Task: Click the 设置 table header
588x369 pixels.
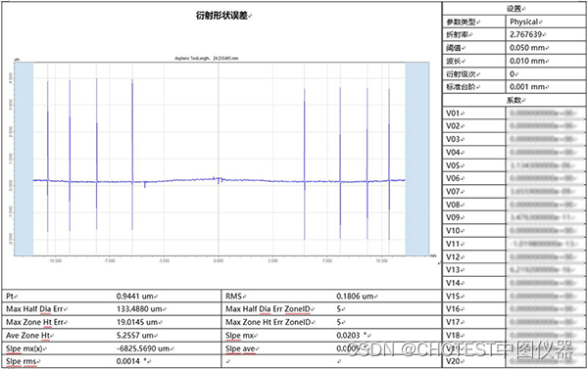Action: coord(515,9)
